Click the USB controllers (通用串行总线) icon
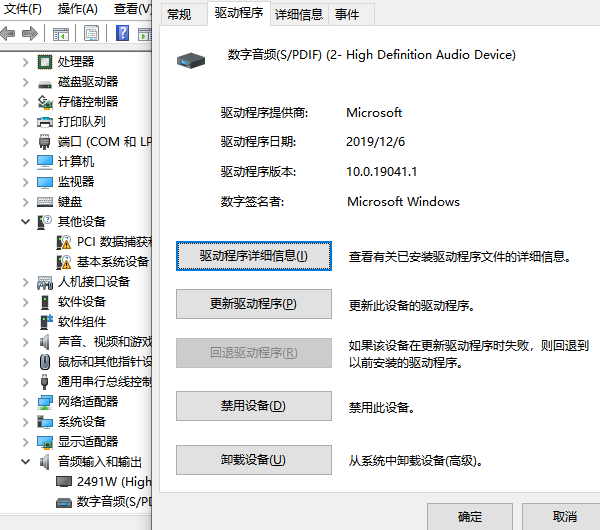Screen dimensions: 600x530 (x=44, y=382)
